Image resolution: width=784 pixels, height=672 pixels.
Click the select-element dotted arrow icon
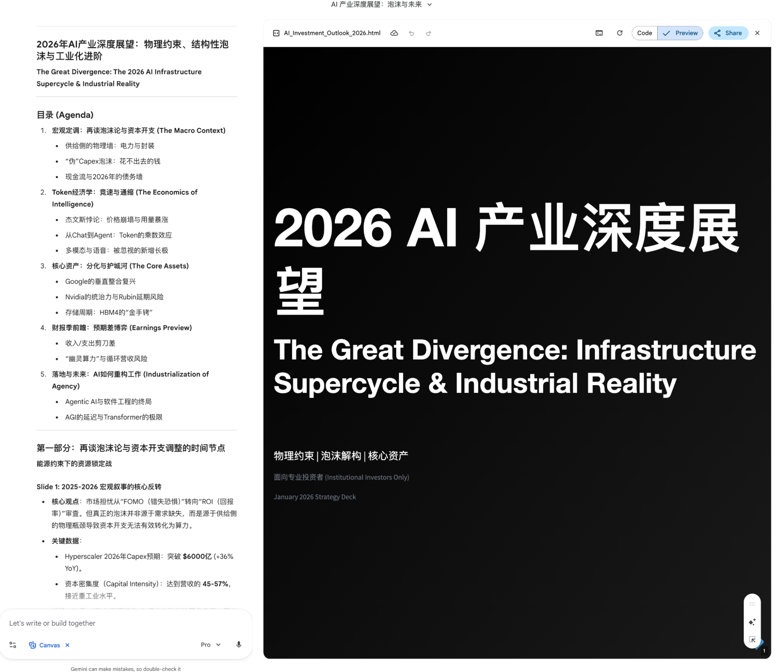coord(752,639)
